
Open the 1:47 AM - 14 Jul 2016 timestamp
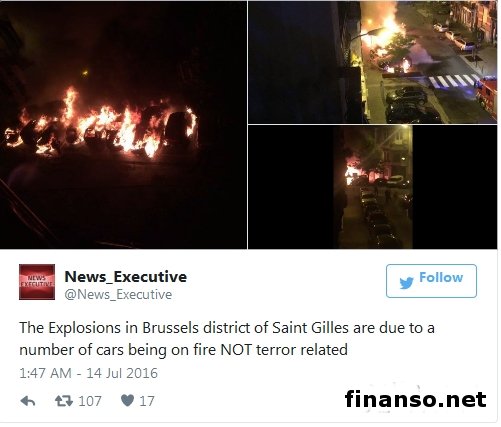[x=88, y=373]
